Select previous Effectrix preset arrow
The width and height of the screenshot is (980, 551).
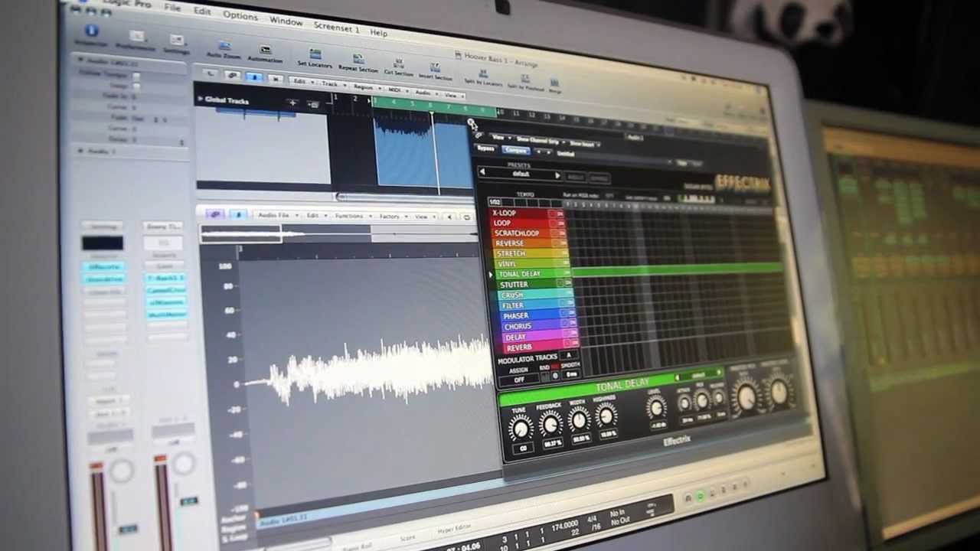coord(482,171)
